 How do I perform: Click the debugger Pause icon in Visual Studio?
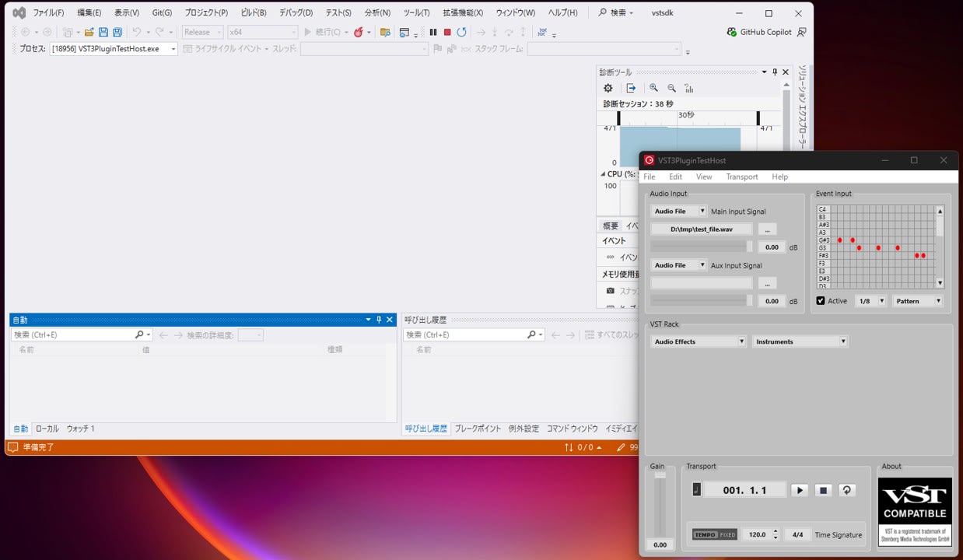click(432, 32)
